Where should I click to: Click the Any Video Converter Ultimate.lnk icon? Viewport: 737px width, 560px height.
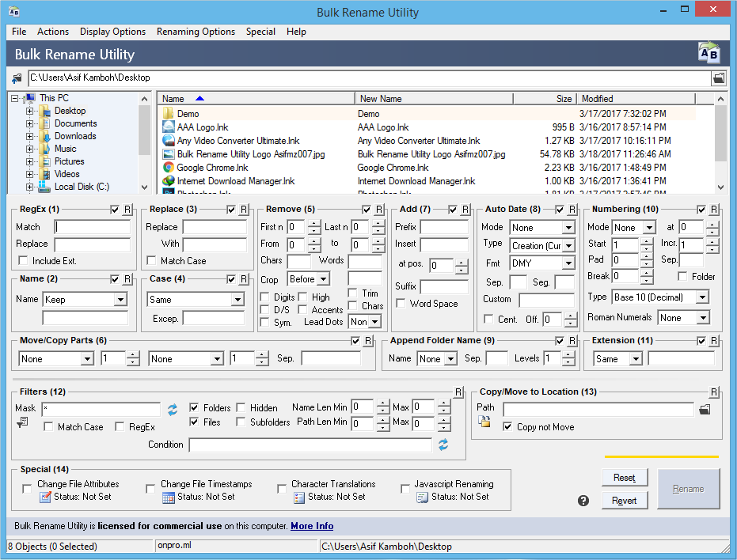tap(169, 141)
